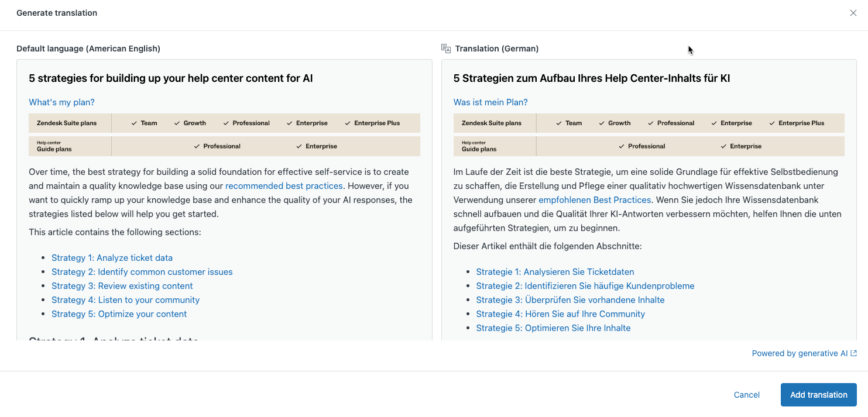Follow the recommended best practices link

pyautogui.click(x=284, y=185)
